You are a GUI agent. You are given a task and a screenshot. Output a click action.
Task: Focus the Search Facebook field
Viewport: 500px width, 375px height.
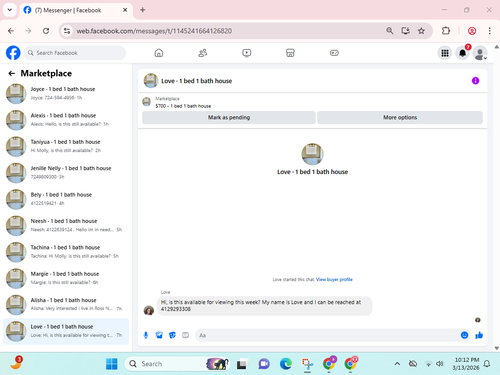point(75,53)
